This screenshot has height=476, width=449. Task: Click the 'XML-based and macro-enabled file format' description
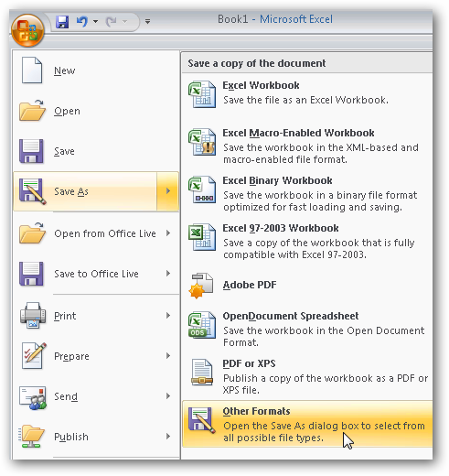pos(321,154)
